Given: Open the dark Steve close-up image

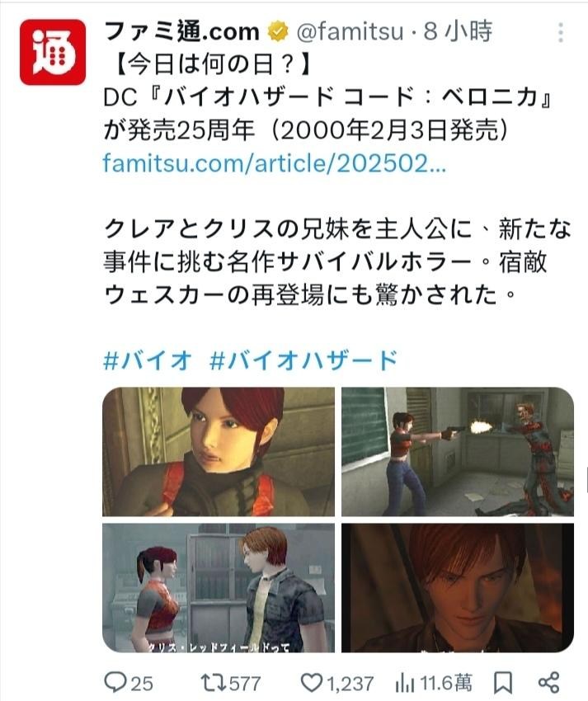Looking at the screenshot, I should click(458, 587).
